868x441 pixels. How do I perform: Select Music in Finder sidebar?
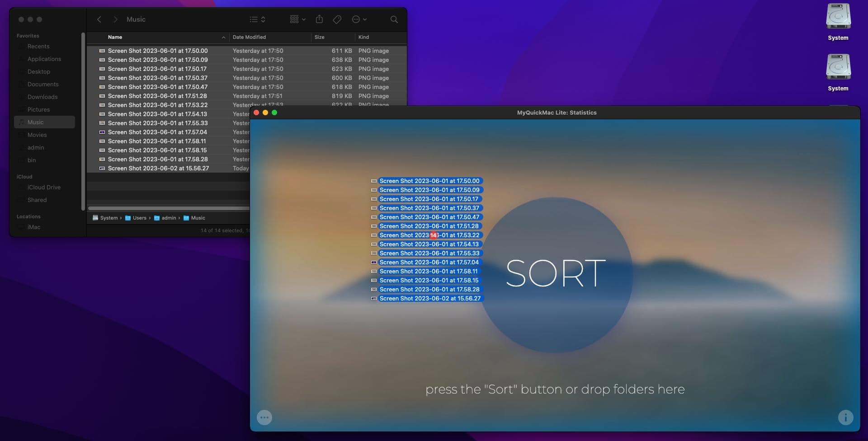44,122
